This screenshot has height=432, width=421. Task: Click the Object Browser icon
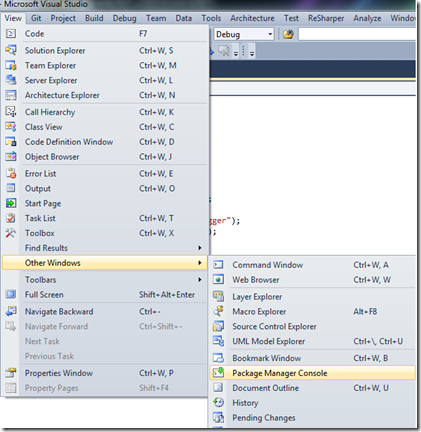pyautogui.click(x=11, y=157)
